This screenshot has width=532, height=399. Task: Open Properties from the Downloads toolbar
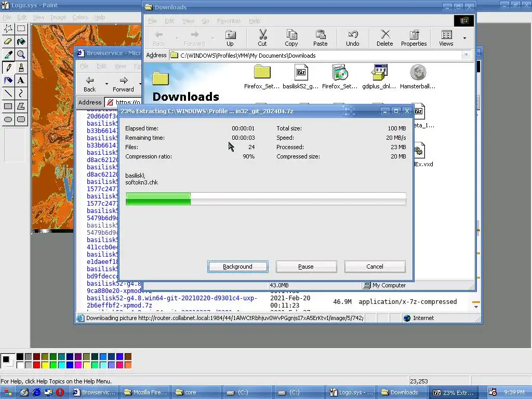414,38
